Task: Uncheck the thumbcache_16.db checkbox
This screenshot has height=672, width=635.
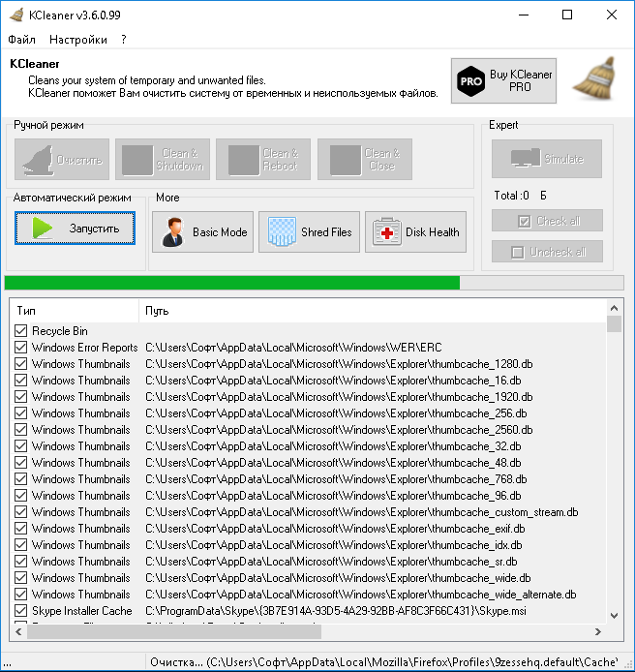Action: click(20, 381)
